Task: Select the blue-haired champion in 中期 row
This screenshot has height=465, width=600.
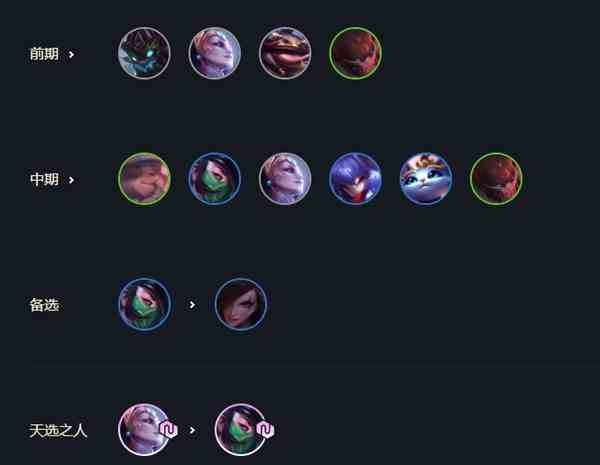Action: [355, 179]
